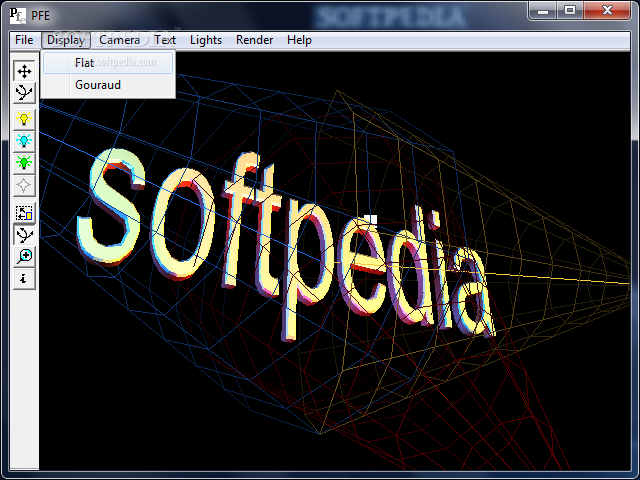The image size is (640, 480).
Task: Maximize the PFE window
Action: coord(570,11)
